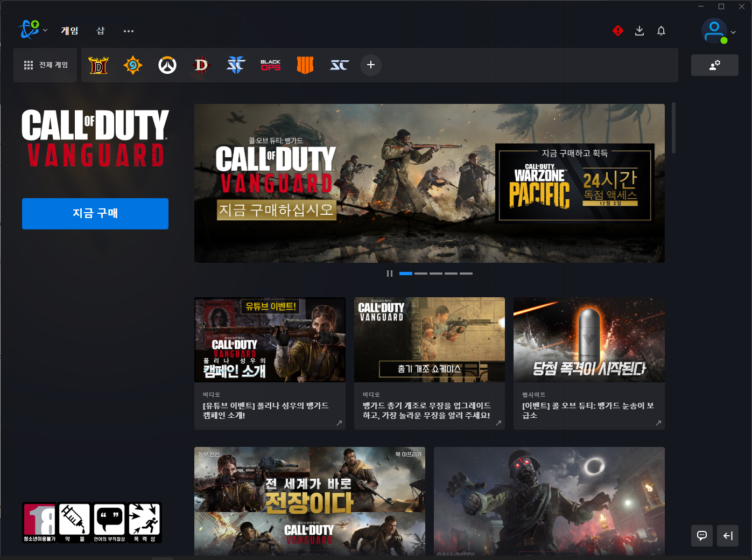Click external arrow on 유튜브 이벤트 card
The image size is (752, 560).
(339, 423)
